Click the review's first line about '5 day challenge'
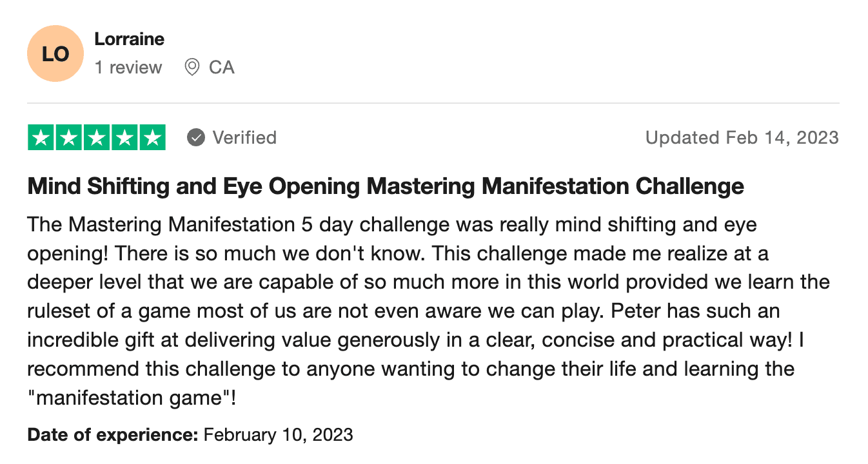Screen dimensions: 868x464 (392, 225)
